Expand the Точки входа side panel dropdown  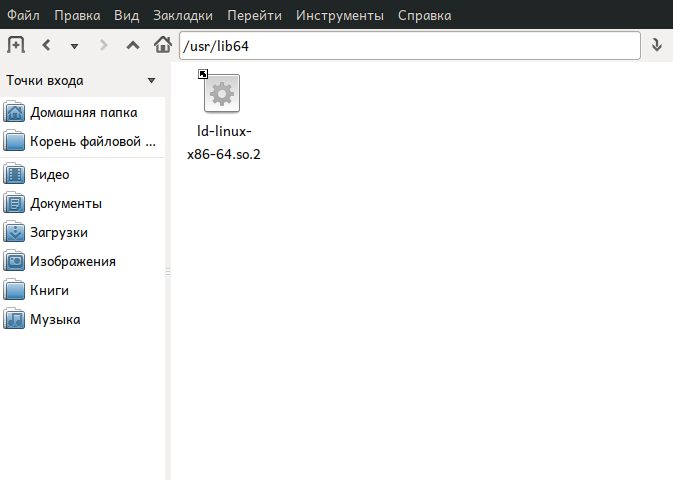[151, 81]
